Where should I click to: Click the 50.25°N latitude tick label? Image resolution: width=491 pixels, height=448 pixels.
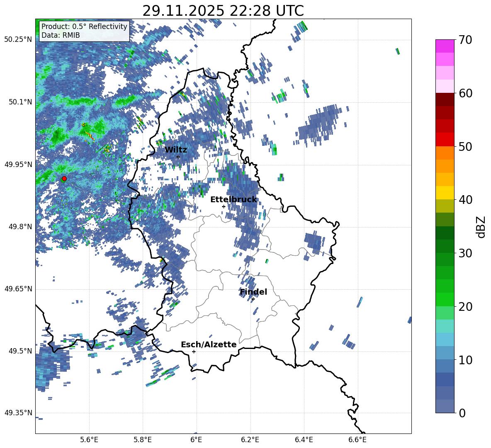pos(18,40)
